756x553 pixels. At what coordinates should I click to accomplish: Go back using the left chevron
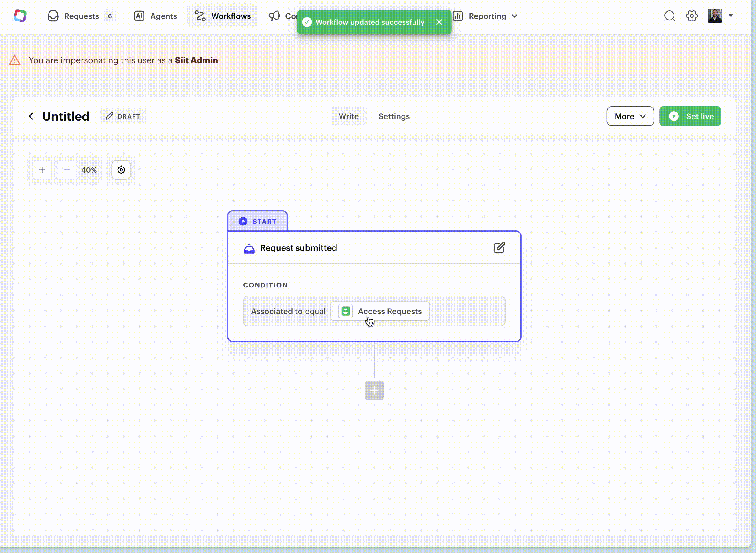31,116
